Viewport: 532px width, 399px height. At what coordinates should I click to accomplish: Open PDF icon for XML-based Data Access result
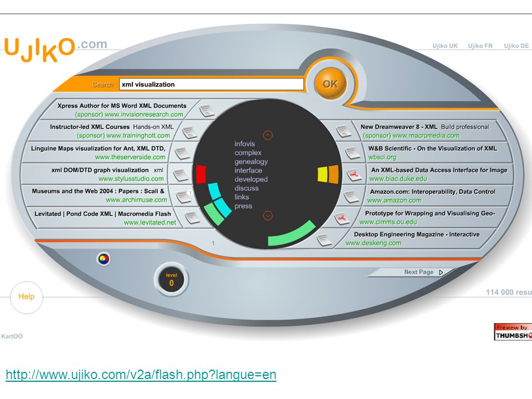tap(354, 175)
